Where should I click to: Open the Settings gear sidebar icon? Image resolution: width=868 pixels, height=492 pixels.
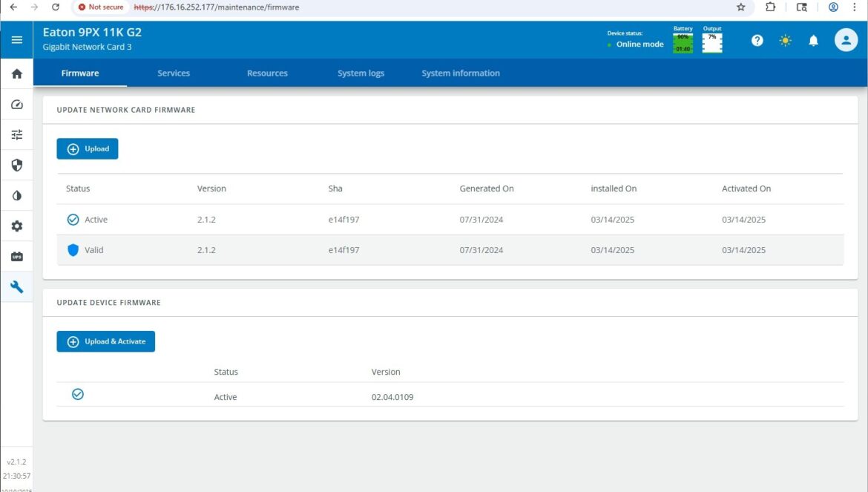(16, 226)
